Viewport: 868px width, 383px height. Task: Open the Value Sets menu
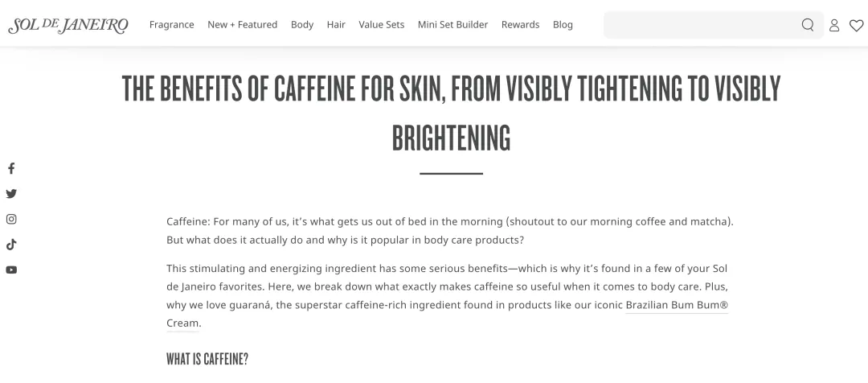[382, 25]
